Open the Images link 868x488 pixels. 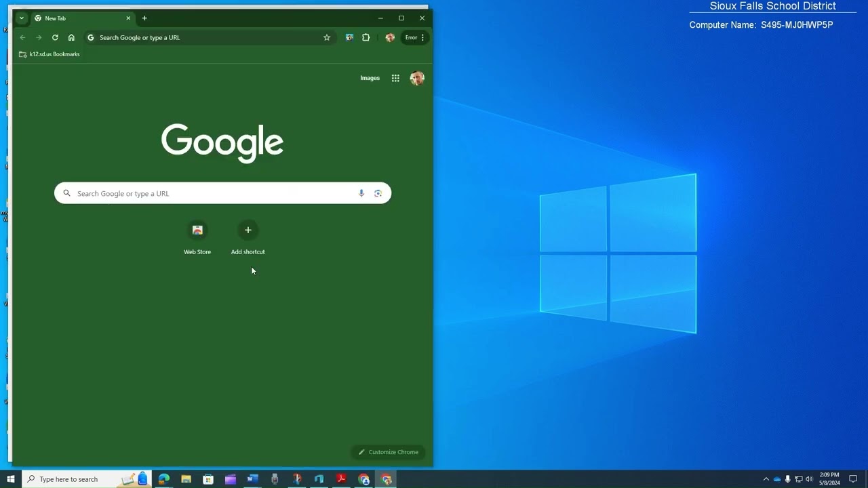pos(370,78)
